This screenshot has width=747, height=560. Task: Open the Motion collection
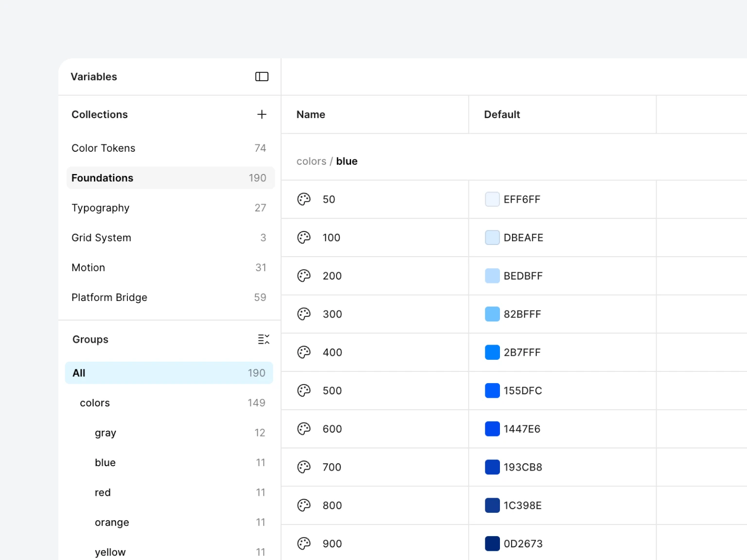pyautogui.click(x=170, y=268)
